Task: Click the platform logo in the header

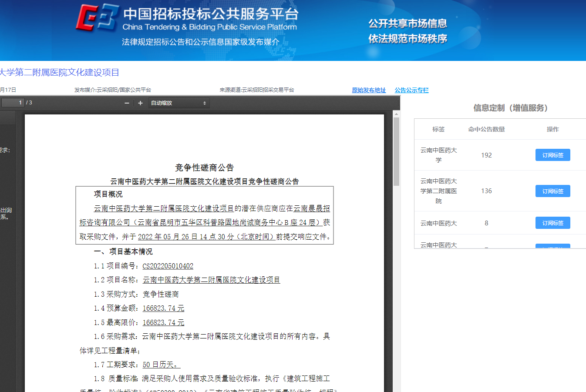Action: pos(98,18)
